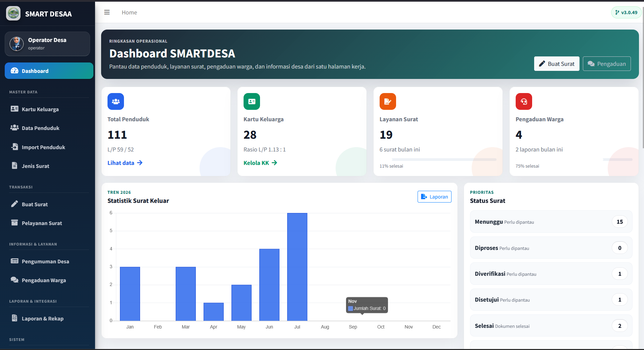Click the Buat Surat pencil icon in sidebar

tap(14, 204)
